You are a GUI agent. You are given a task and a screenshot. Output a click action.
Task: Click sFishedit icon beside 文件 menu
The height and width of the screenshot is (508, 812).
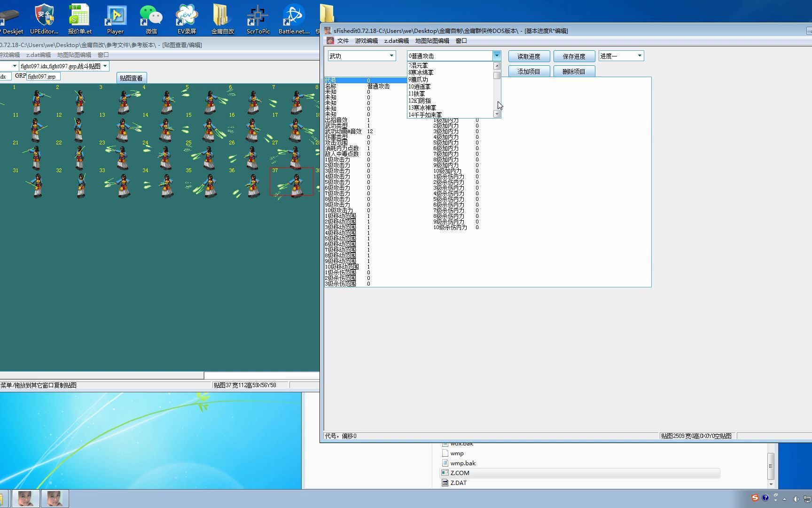(x=330, y=41)
